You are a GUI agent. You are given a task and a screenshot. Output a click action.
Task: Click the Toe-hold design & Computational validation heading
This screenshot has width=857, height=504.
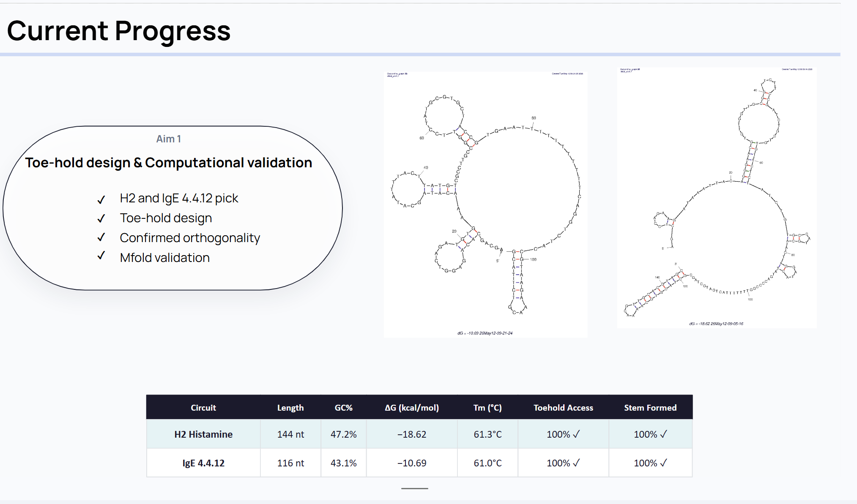[168, 163]
